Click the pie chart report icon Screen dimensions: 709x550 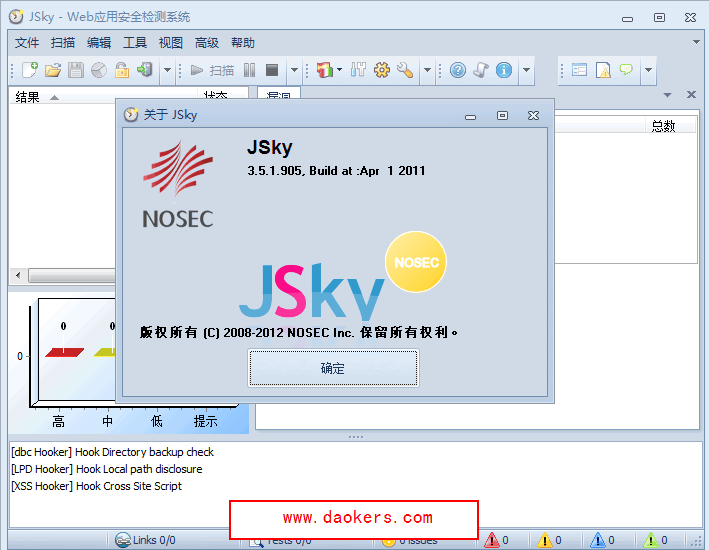click(x=99, y=70)
